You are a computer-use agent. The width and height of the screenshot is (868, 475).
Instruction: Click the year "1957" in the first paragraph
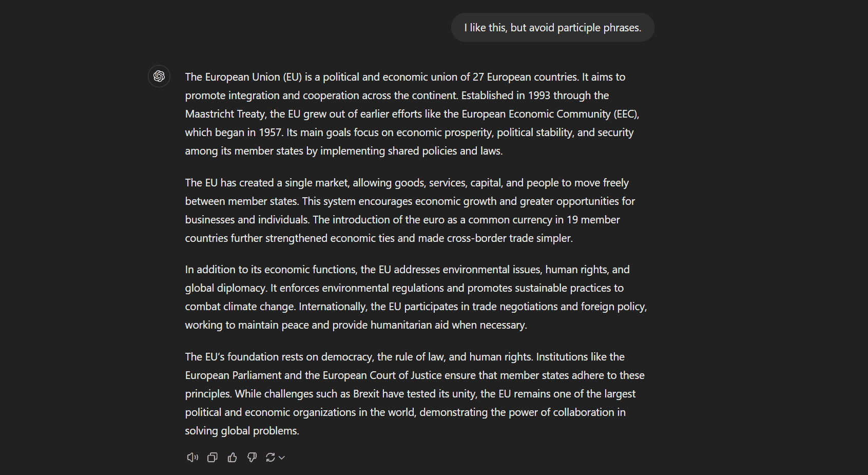click(270, 132)
